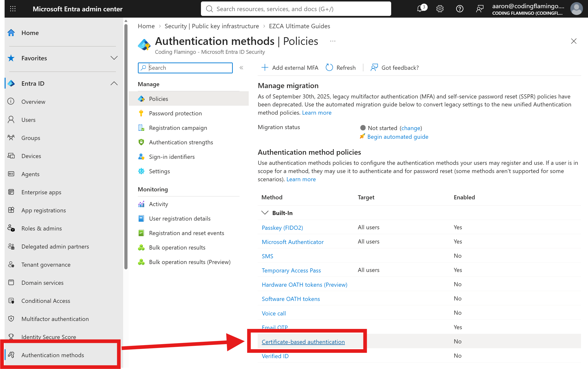Click the Users person icon
This screenshot has height=369, width=588.
click(x=11, y=120)
